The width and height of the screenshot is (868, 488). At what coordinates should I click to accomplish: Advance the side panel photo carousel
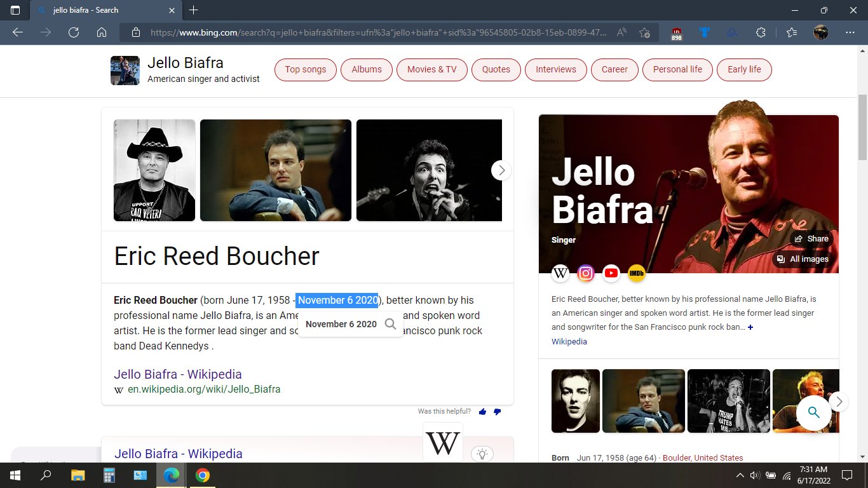tap(839, 402)
